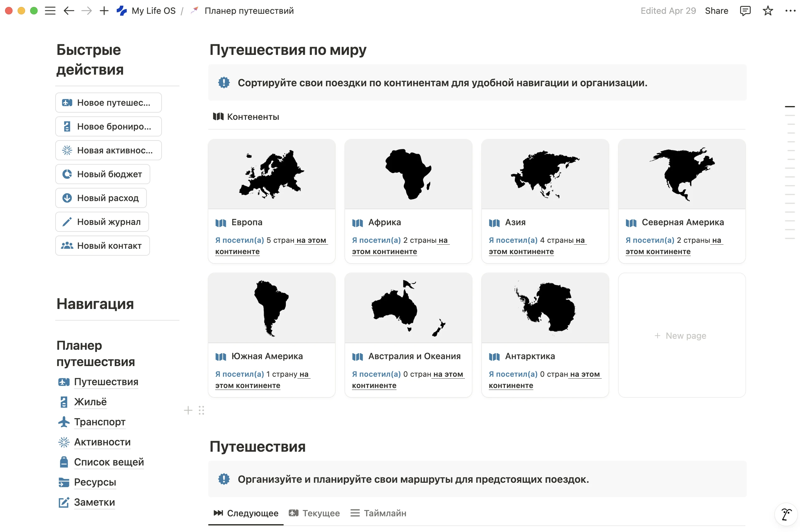The height and width of the screenshot is (532, 800).
Task: Click the My Life OS breadcrumb
Action: pos(153,11)
